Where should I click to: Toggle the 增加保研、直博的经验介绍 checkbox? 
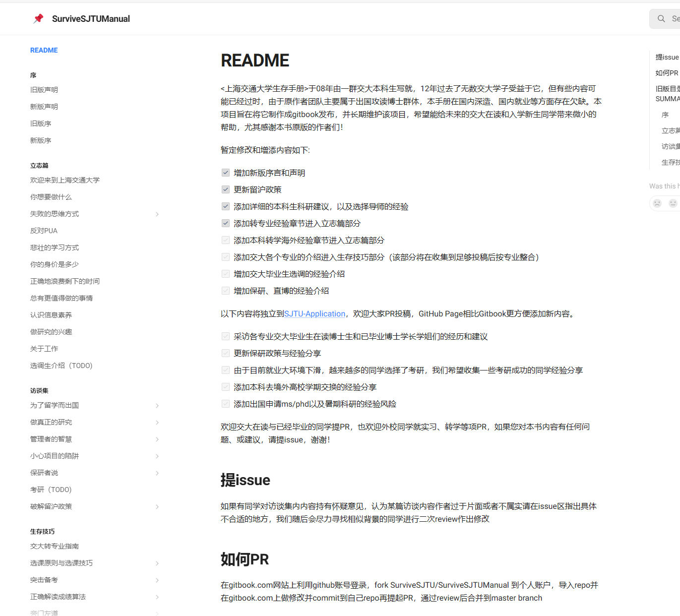click(226, 291)
